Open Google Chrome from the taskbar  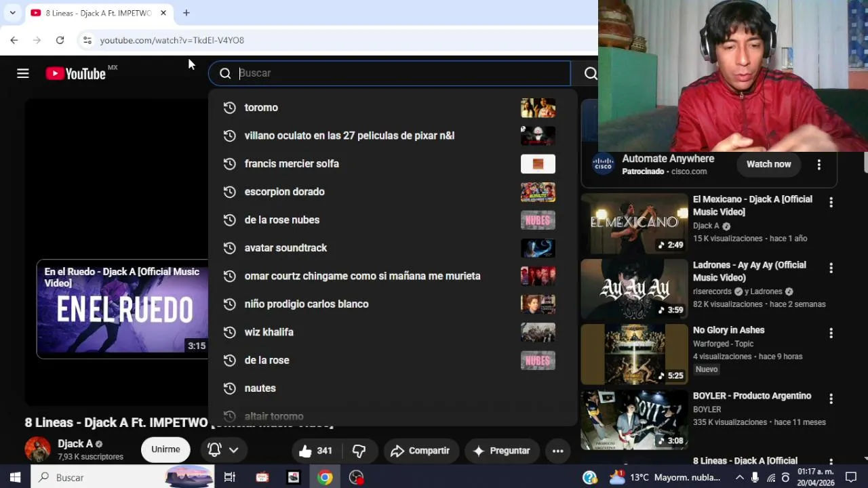(x=325, y=477)
